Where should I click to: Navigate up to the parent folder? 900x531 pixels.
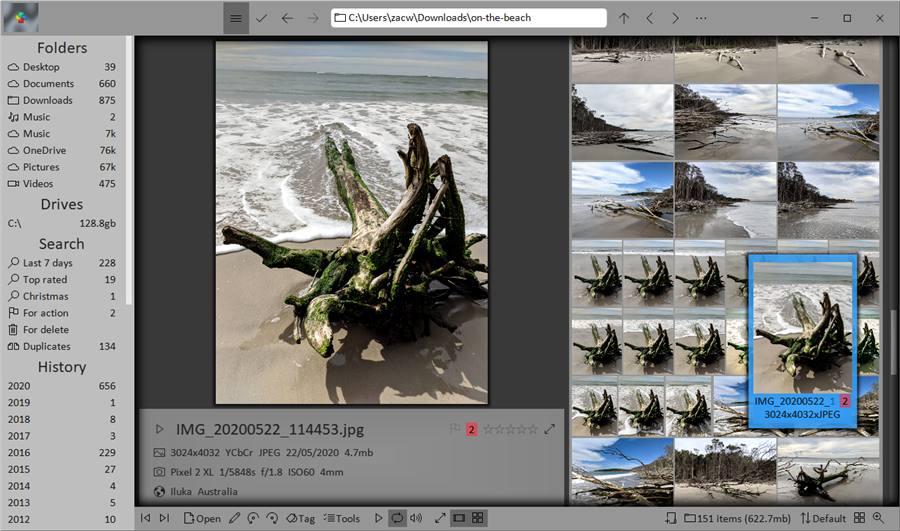(x=624, y=18)
